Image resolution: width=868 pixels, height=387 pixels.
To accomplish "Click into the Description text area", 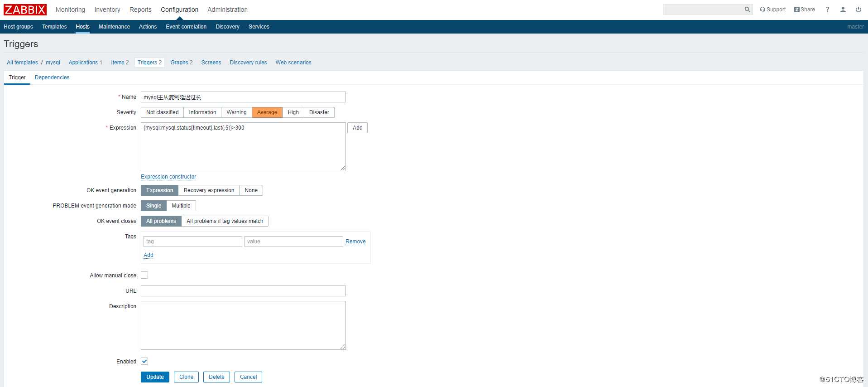I will click(x=243, y=325).
